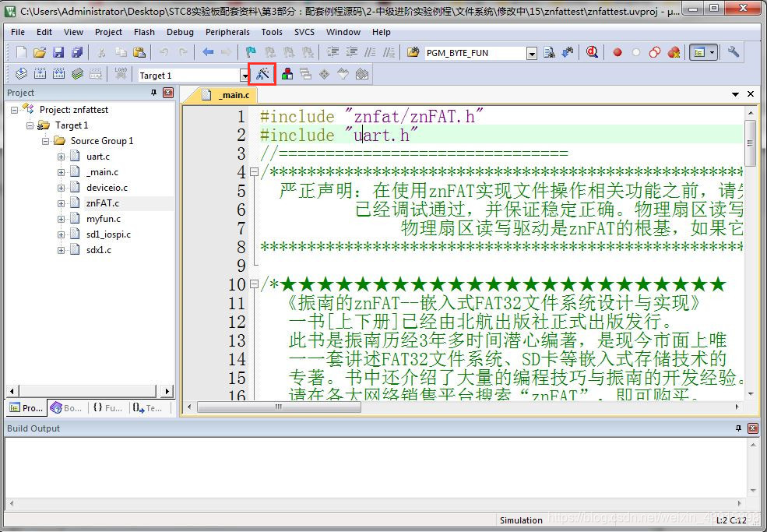
Task: Click the editor vertical scrollbar thumb
Action: click(750, 143)
